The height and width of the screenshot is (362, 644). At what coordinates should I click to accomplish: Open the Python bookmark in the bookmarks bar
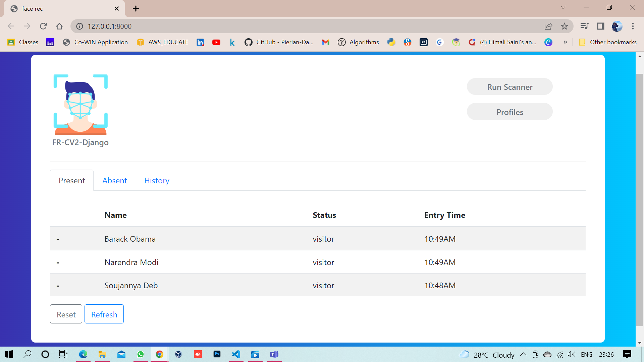point(391,42)
